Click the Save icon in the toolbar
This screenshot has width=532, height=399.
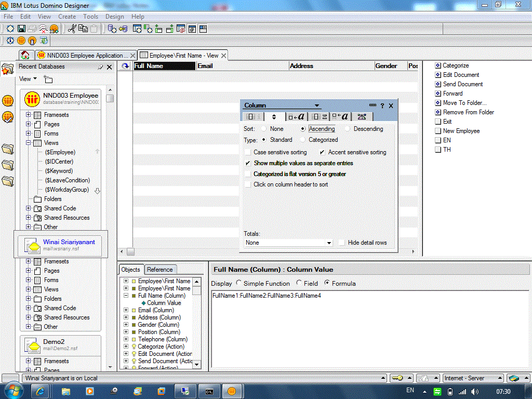pos(21,29)
